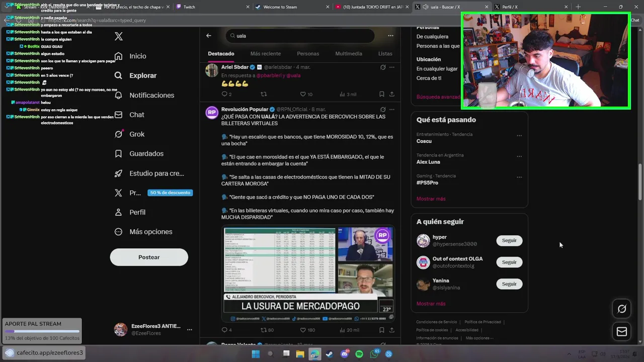
Task: Click Mostrar más under A quién seguir
Action: pyautogui.click(x=431, y=304)
